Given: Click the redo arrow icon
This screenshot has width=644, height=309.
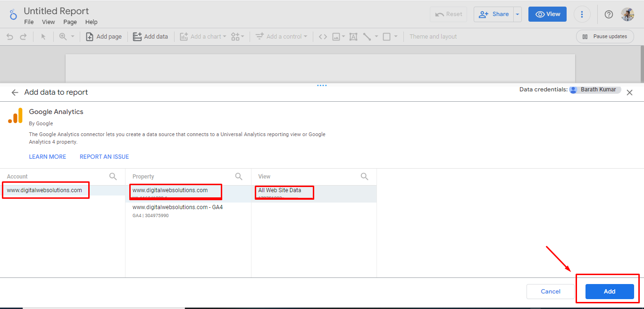Looking at the screenshot, I should pyautogui.click(x=23, y=37).
